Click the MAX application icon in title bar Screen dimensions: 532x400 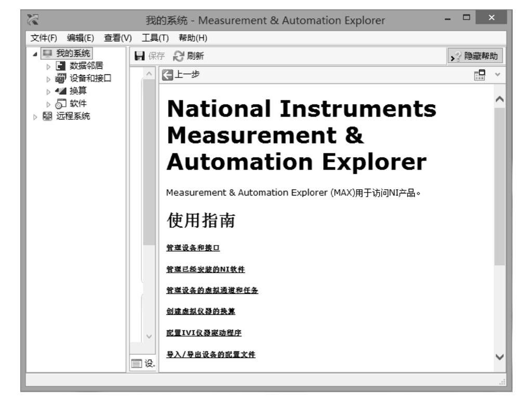point(33,20)
